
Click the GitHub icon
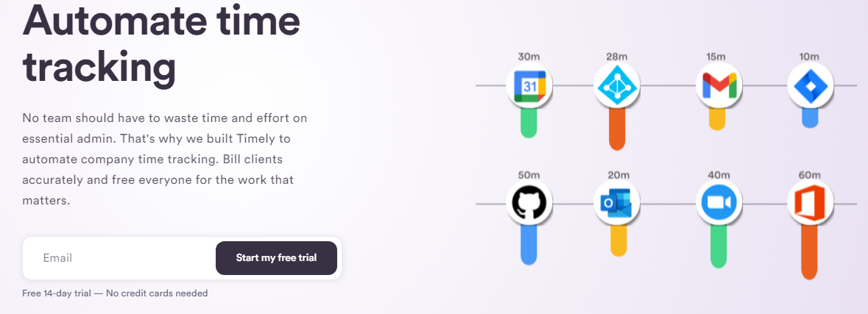[x=529, y=203]
